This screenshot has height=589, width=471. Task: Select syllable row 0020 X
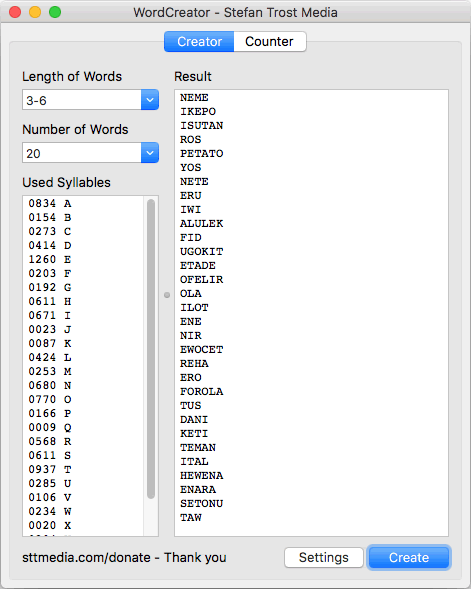coord(50,526)
